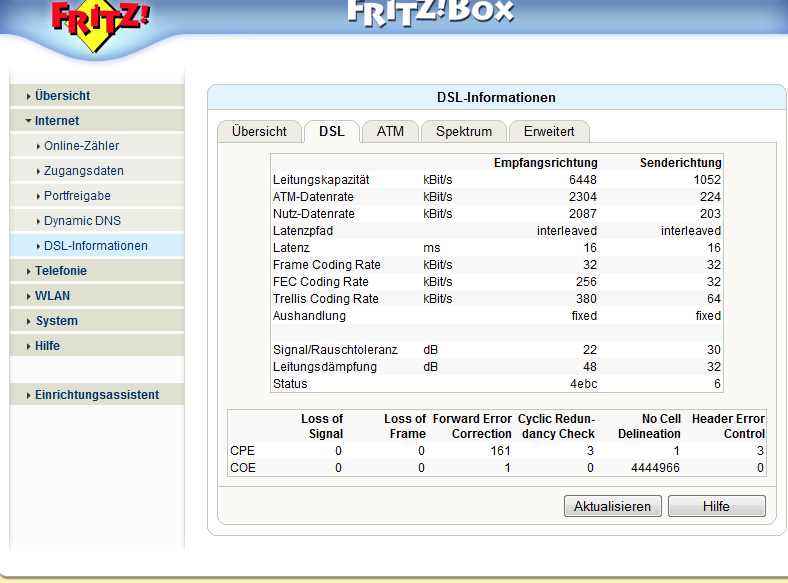Click the Leitungsdämpfung row label
The width and height of the screenshot is (788, 583).
click(325, 367)
